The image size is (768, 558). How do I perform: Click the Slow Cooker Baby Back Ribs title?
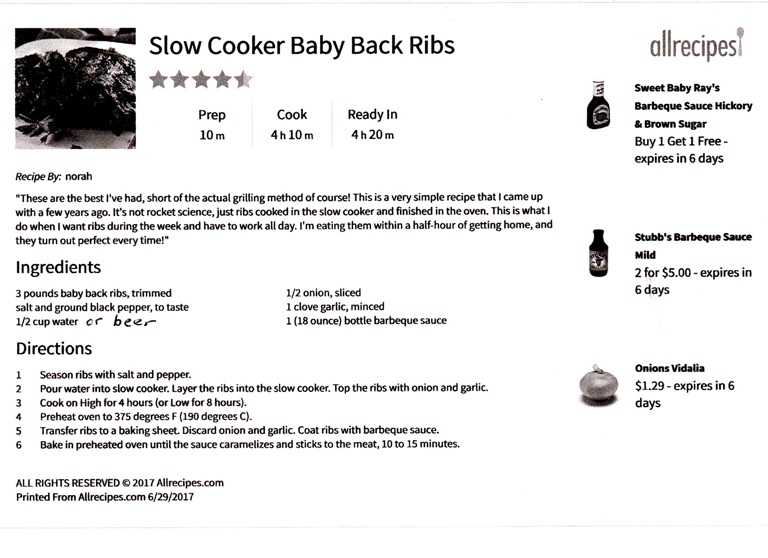point(302,46)
